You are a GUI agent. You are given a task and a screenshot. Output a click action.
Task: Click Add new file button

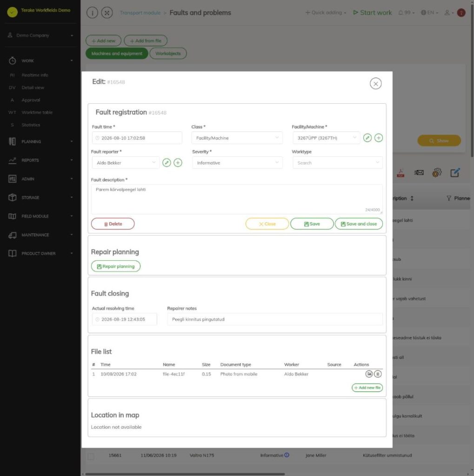pos(367,388)
